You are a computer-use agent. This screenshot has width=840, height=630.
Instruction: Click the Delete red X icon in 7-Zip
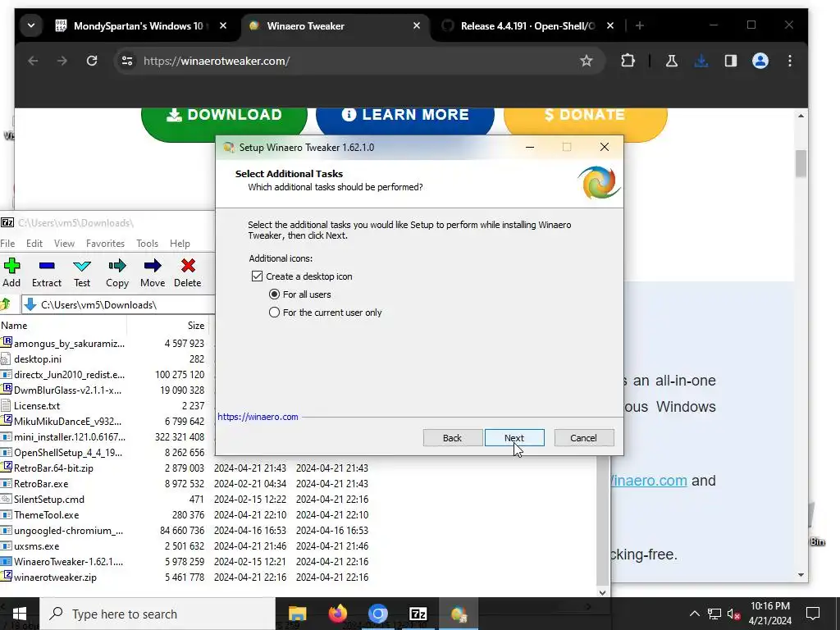188,266
